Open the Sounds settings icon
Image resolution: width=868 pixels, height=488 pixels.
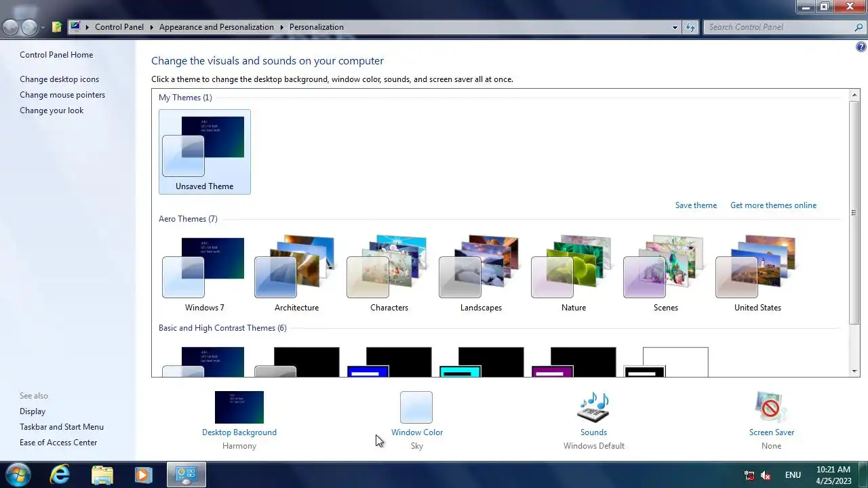(x=593, y=407)
